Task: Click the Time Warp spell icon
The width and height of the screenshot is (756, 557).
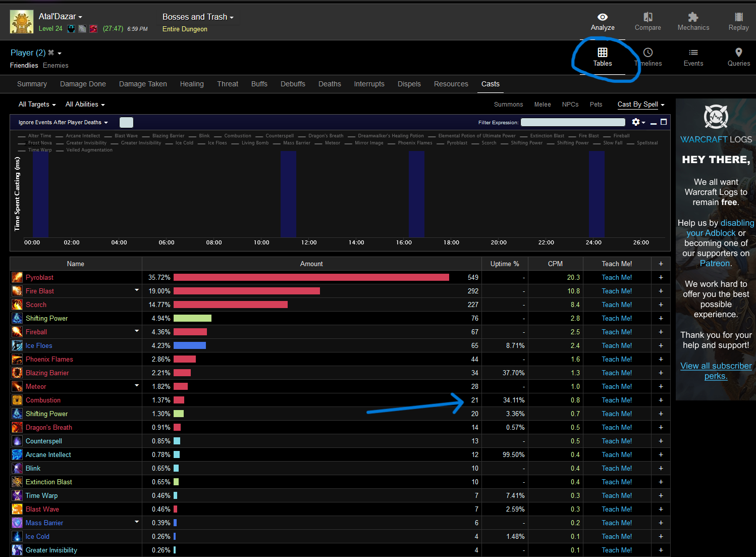Action: tap(17, 495)
